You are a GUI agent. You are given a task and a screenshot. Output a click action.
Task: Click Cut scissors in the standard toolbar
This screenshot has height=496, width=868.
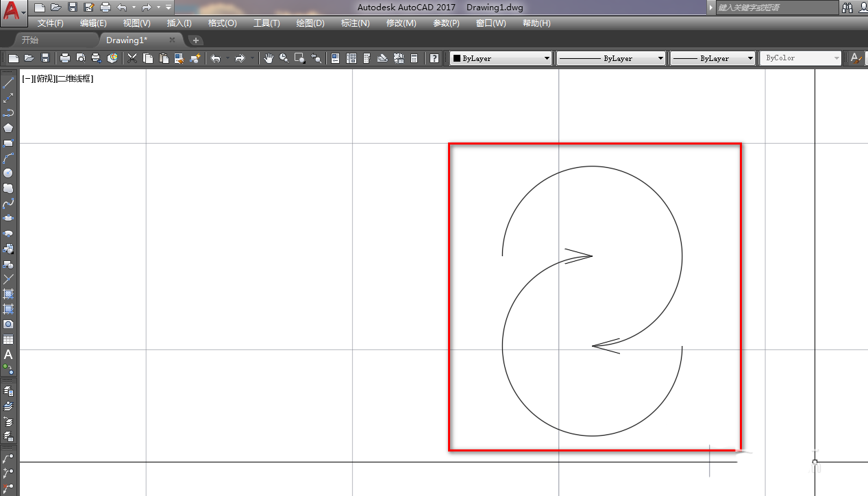click(132, 58)
